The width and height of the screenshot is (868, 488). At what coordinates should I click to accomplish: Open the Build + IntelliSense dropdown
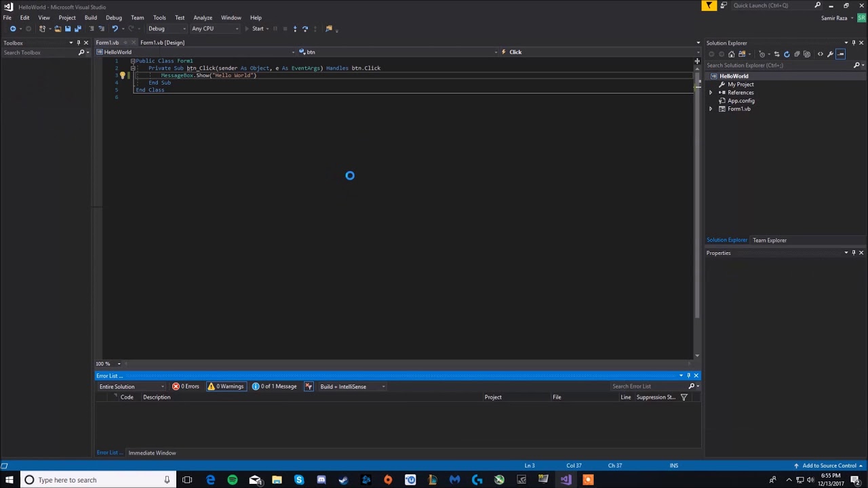352,386
